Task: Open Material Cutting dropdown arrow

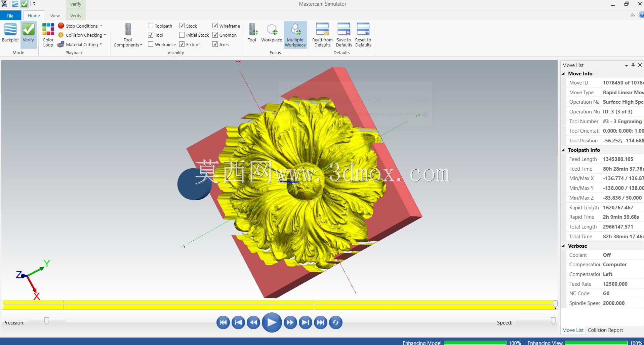Action: point(101,44)
